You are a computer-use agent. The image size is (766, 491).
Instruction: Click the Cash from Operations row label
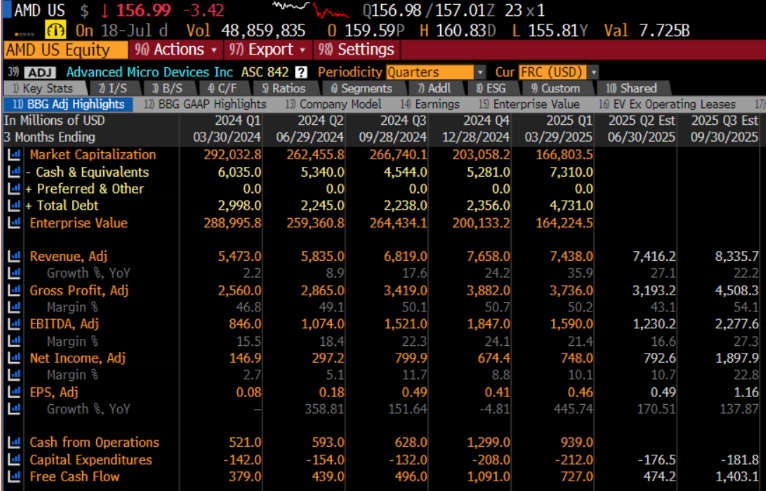[x=94, y=443]
